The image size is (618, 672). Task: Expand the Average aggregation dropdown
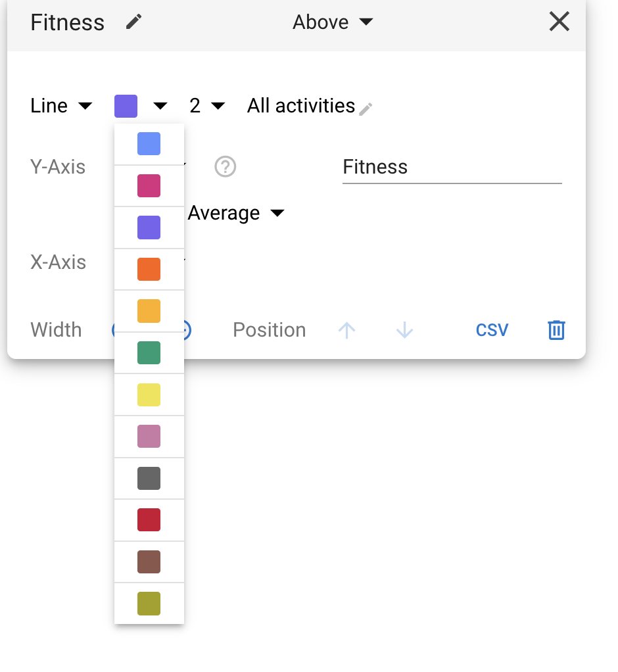[236, 214]
